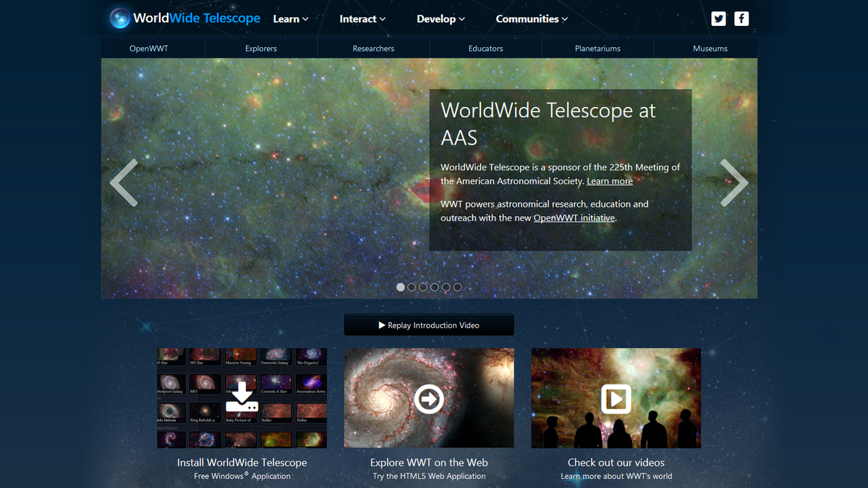Expand the Communities dropdown menu
The width and height of the screenshot is (868, 488).
coord(532,19)
